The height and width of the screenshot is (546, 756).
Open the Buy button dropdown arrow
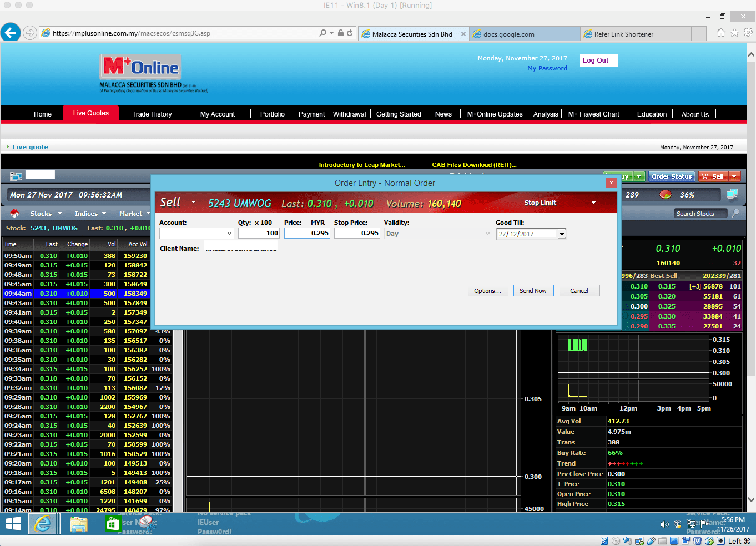click(x=639, y=176)
